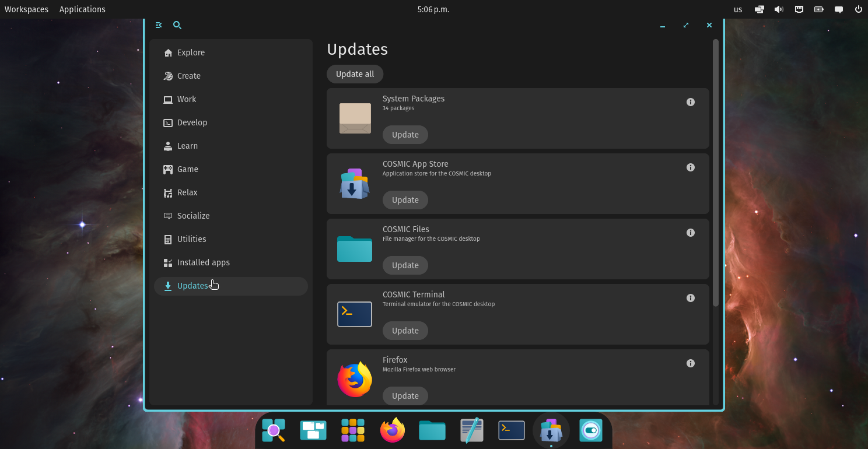Viewport: 868px width, 449px height.
Task: Open the Create category
Action: click(x=231, y=76)
